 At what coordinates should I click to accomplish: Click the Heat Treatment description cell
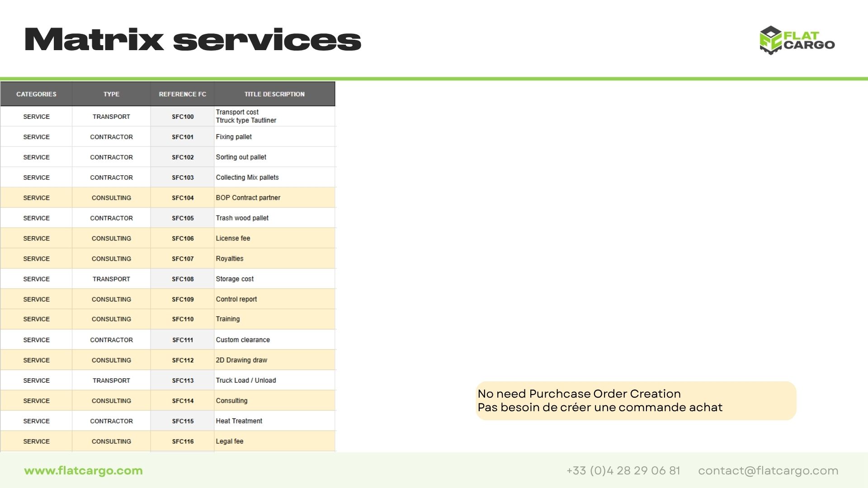[239, 421]
